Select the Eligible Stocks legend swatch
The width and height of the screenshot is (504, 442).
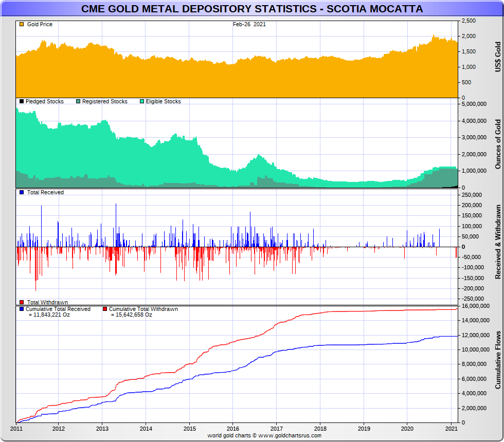(x=142, y=102)
